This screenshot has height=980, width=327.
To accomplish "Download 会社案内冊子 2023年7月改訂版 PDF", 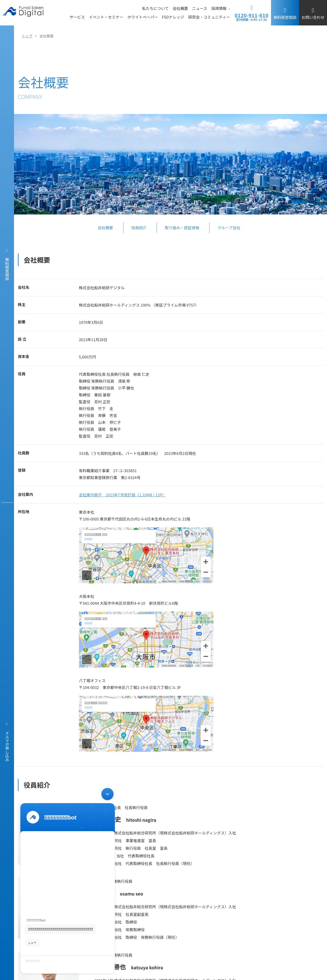I will (x=122, y=495).
